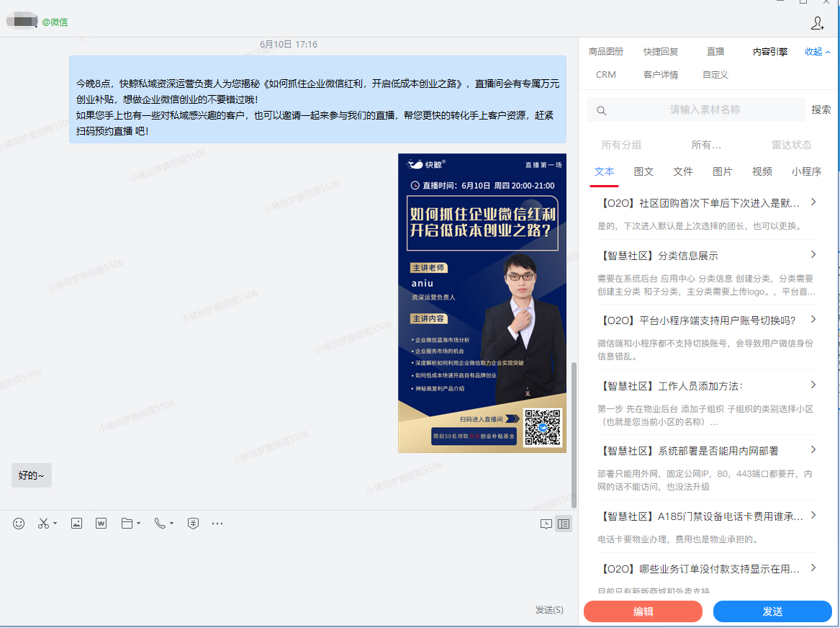
Task: Click the yuan payment shield icon
Action: coord(193,524)
